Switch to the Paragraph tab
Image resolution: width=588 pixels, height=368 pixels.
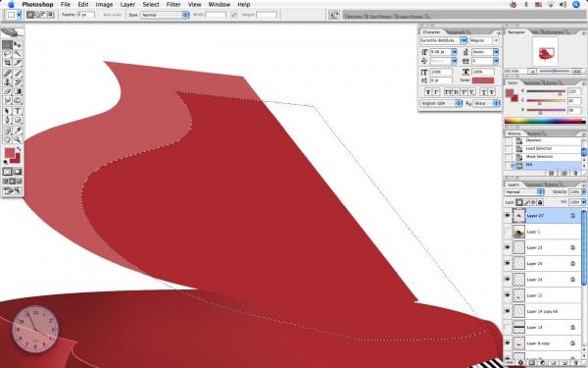(456, 32)
